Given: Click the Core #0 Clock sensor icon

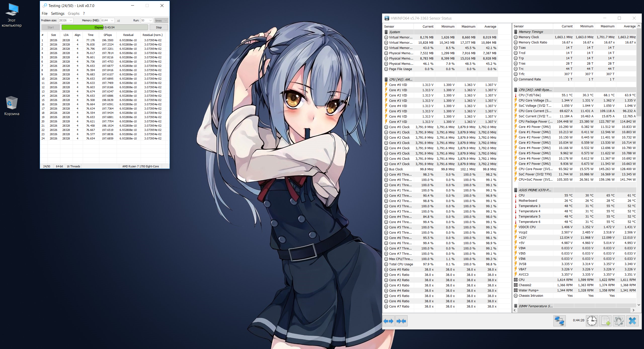Looking at the screenshot, I should coord(386,127).
